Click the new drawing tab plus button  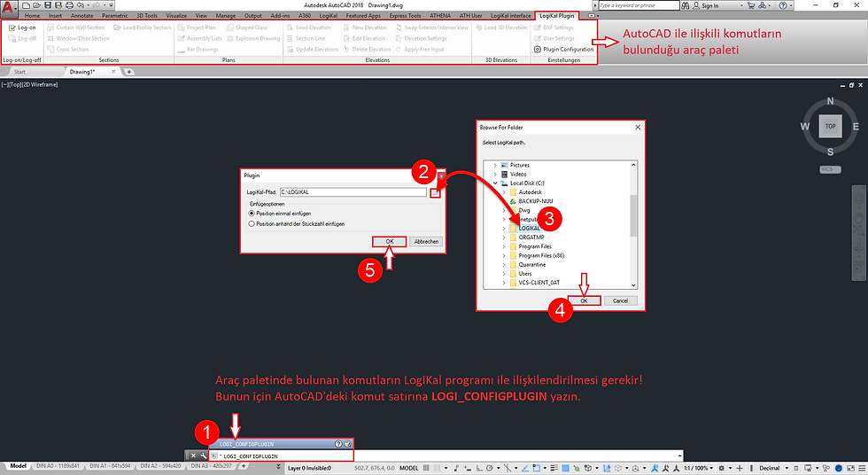click(129, 72)
